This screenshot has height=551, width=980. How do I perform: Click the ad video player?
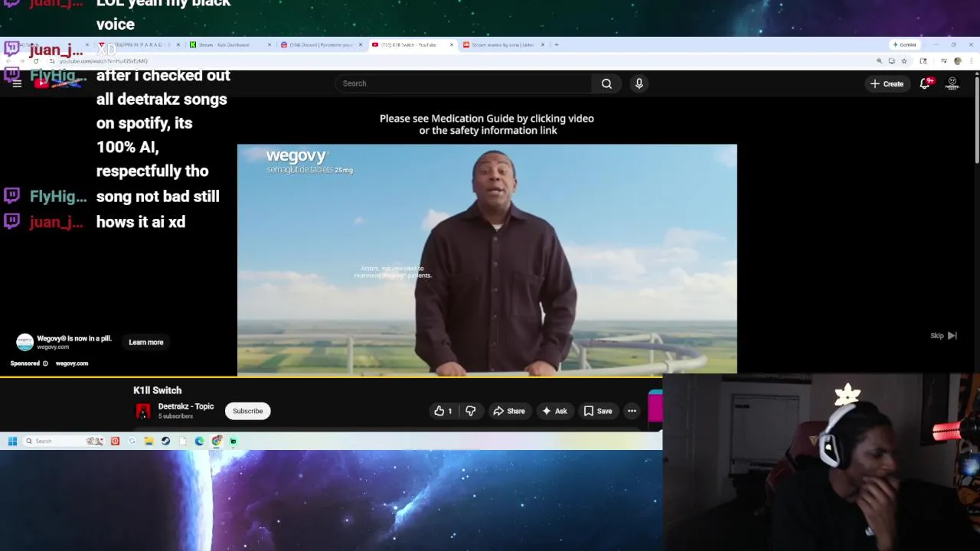click(x=487, y=259)
